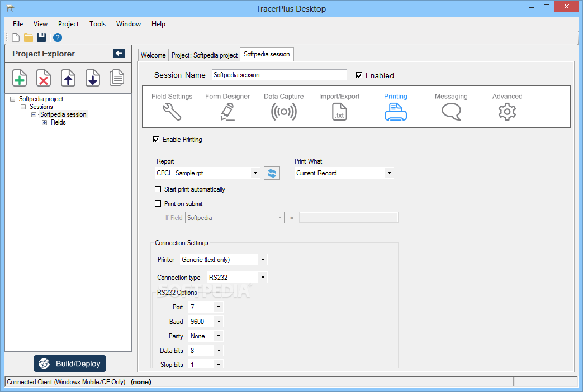Collapse the Softpedia project tree node

click(x=12, y=99)
